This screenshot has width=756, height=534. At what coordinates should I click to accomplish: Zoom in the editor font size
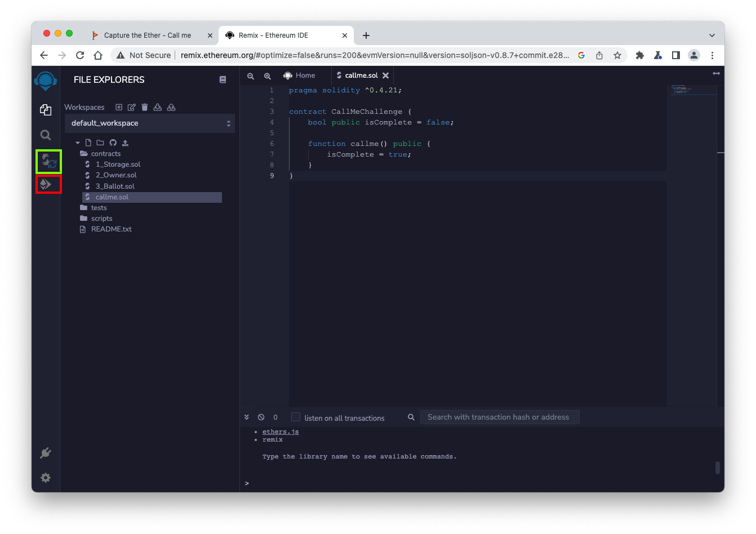point(268,75)
